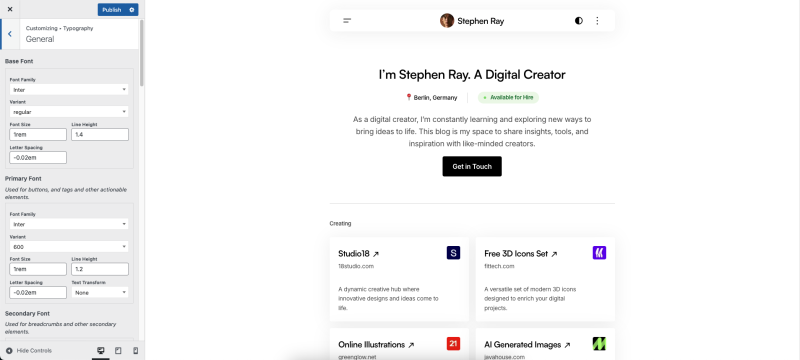Switch to tablet preview icon

[x=118, y=351]
